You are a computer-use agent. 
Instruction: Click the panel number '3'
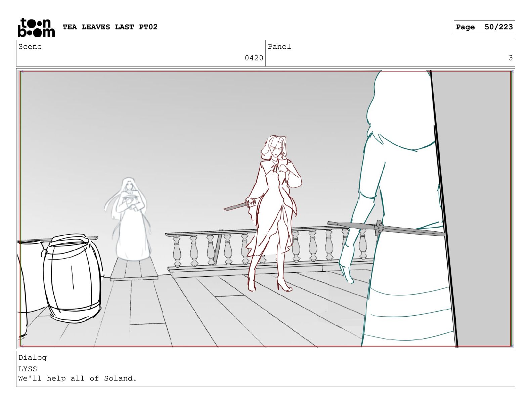click(x=511, y=58)
